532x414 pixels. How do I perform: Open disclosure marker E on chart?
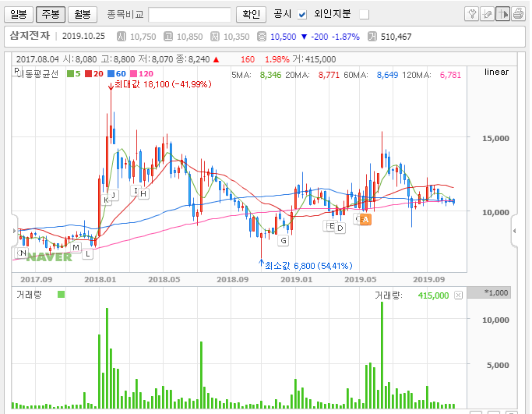pos(332,226)
